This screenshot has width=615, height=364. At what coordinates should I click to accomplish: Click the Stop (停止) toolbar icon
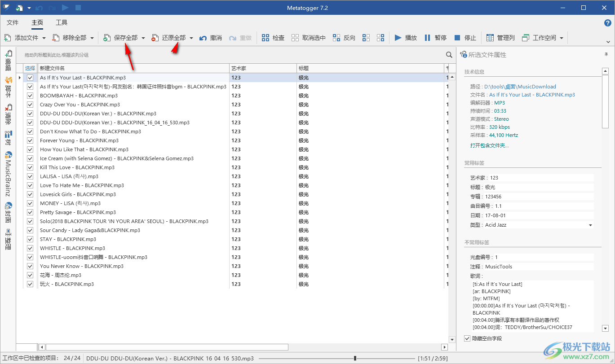[457, 38]
